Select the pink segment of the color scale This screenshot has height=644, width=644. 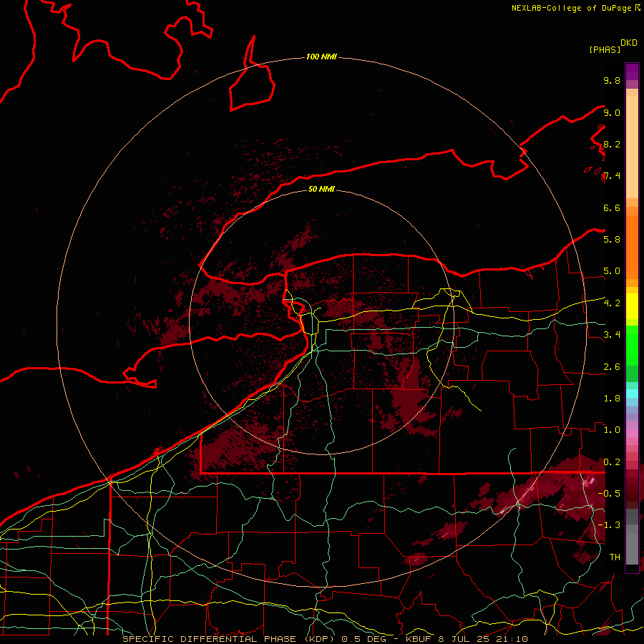[632, 434]
